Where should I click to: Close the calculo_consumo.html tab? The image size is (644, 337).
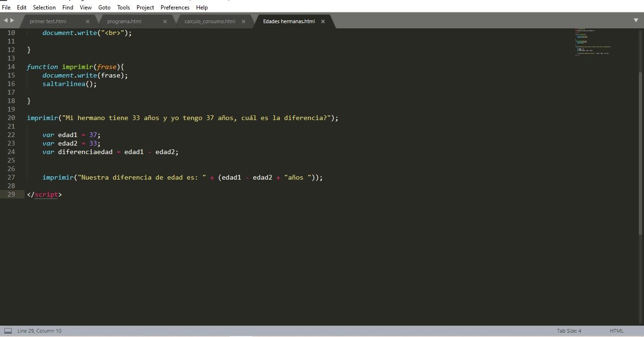[x=243, y=21]
